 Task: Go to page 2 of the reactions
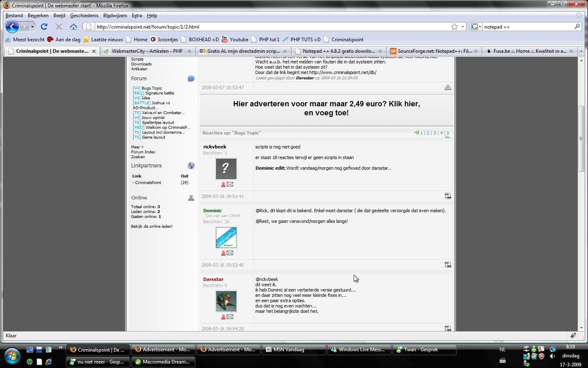[x=428, y=133]
